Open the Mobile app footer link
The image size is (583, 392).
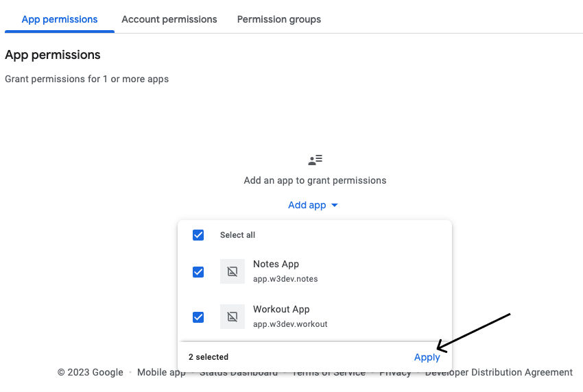click(161, 373)
